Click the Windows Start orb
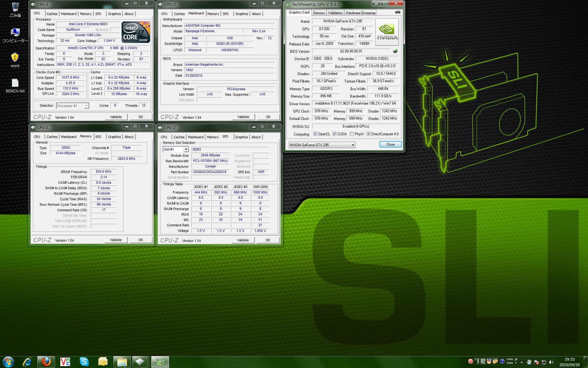588x368 pixels. point(8,362)
